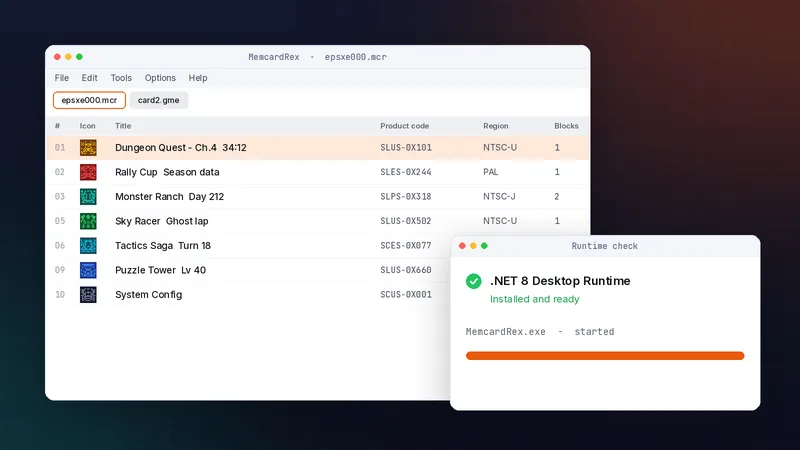Open the File menu
The image size is (800, 450).
[62, 78]
